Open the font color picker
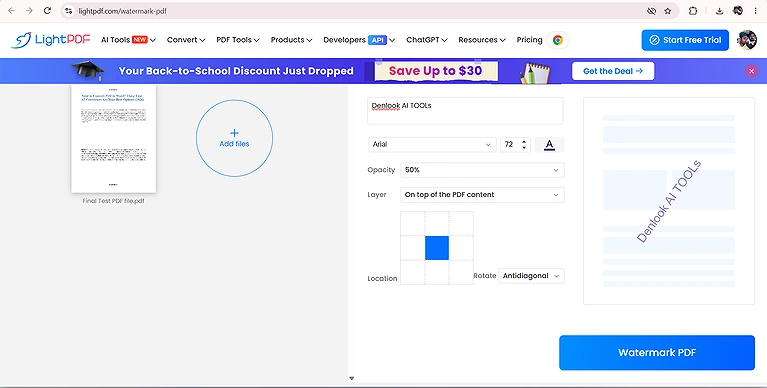This screenshot has width=767, height=388. 549,144
